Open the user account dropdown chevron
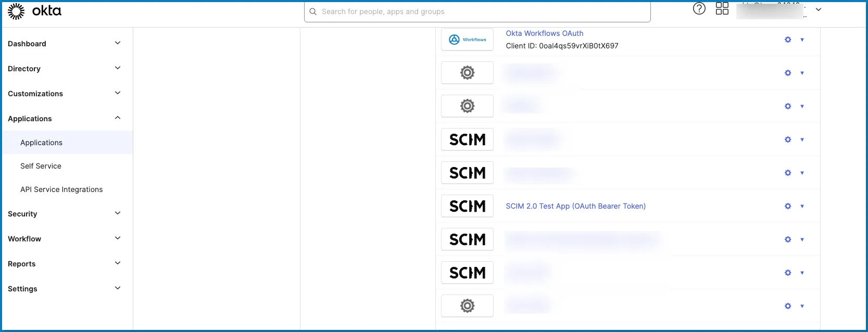This screenshot has height=332, width=868. tap(818, 10)
